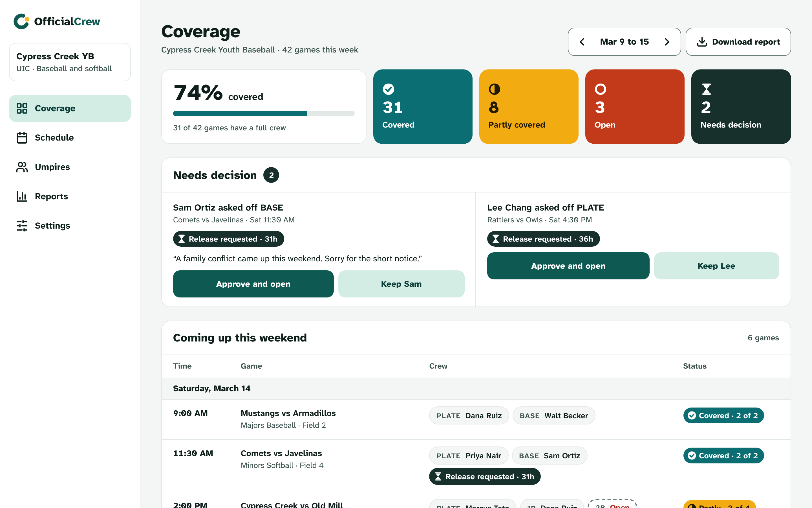Select the 3 Open summary card
Image resolution: width=812 pixels, height=508 pixels.
tap(635, 107)
